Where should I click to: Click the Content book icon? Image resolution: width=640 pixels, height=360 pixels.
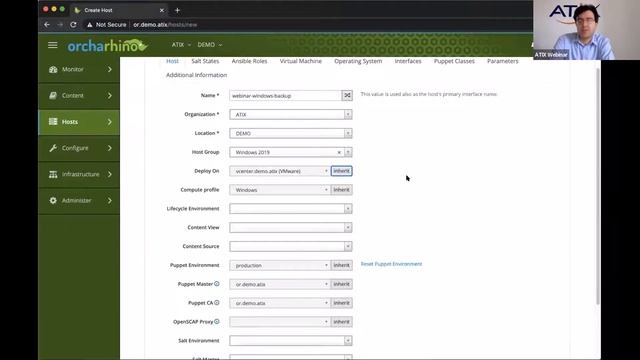click(53, 96)
